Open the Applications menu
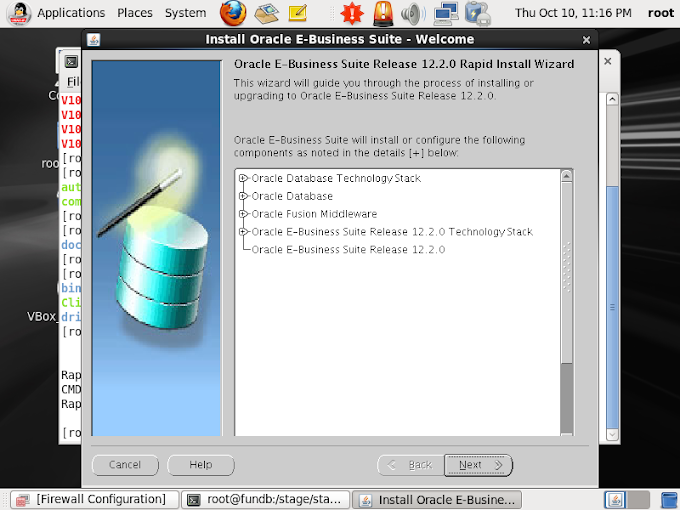The height and width of the screenshot is (510, 680). pyautogui.click(x=71, y=13)
